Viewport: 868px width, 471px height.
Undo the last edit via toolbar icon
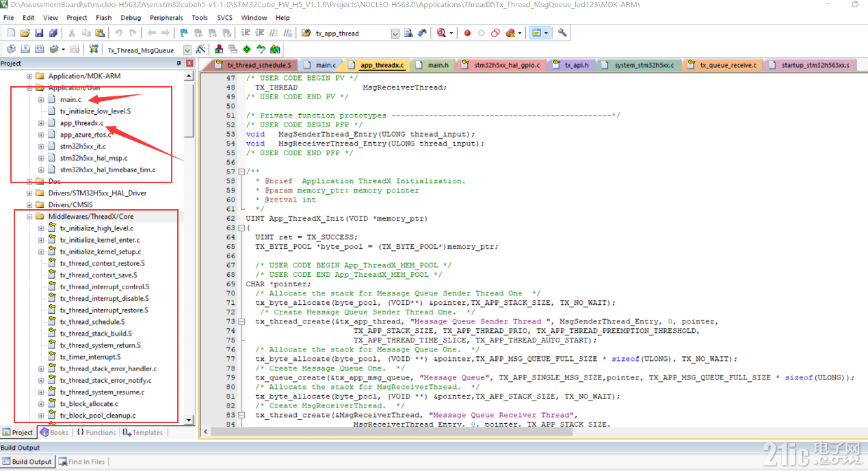[118, 33]
